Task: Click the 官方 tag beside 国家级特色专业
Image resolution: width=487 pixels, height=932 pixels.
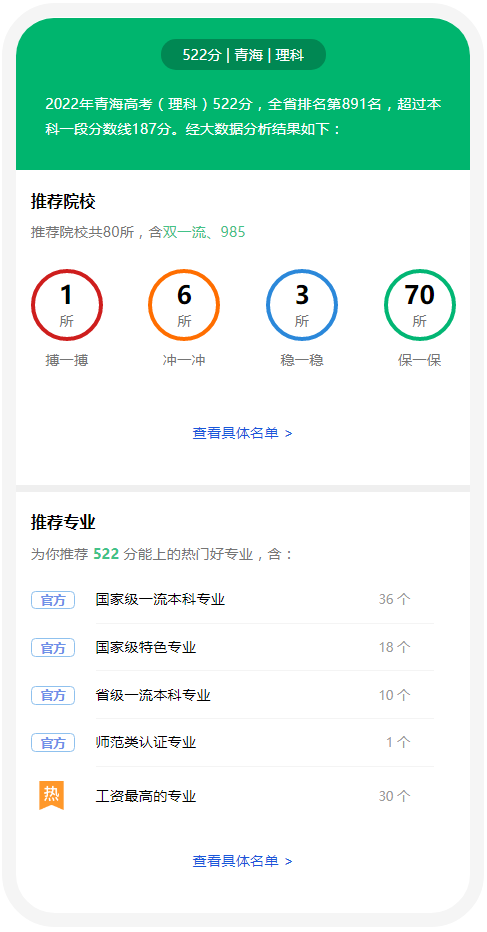Action: (x=53, y=647)
